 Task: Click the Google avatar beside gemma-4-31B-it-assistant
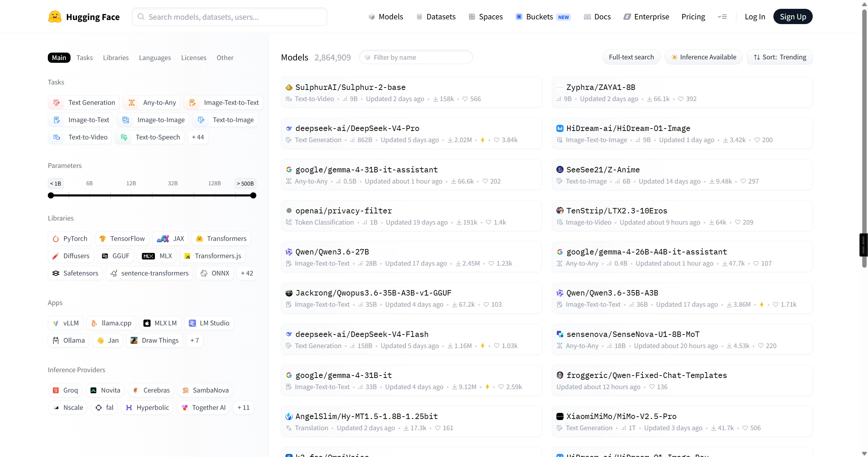tap(289, 170)
